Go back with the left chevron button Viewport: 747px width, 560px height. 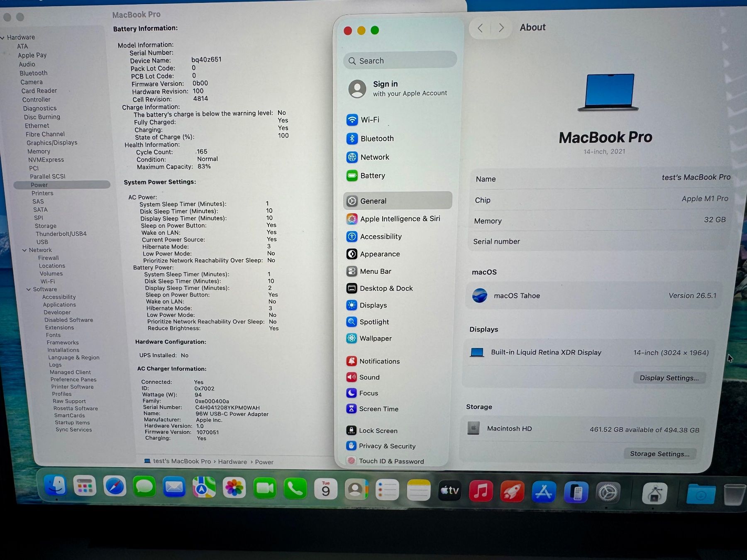(x=480, y=28)
